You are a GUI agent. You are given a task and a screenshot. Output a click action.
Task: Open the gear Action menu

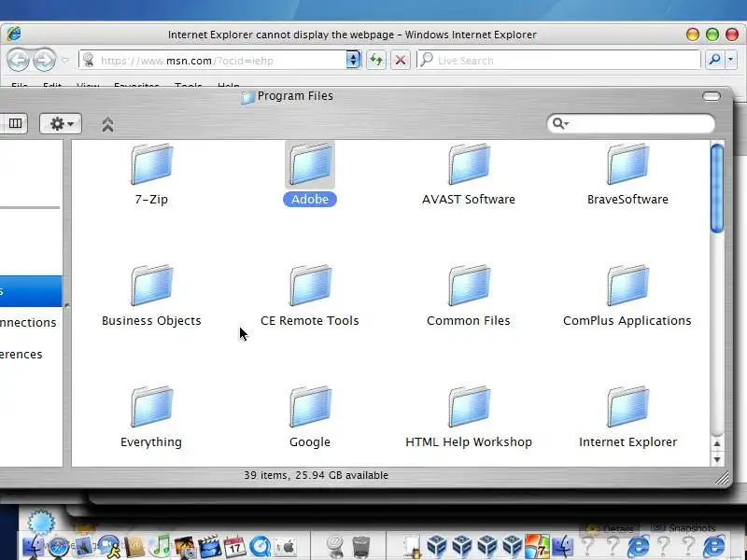(x=61, y=124)
